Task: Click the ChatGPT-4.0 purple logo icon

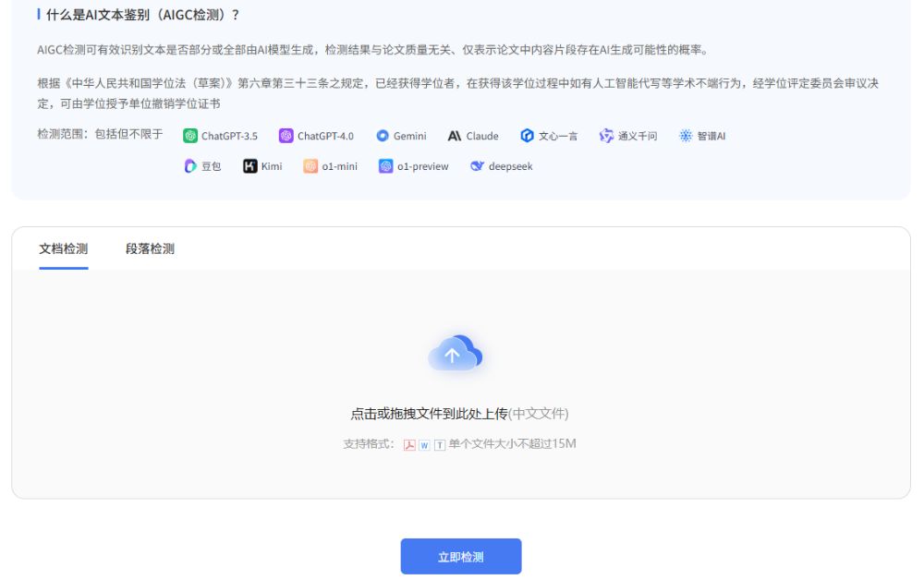Action: [x=286, y=136]
